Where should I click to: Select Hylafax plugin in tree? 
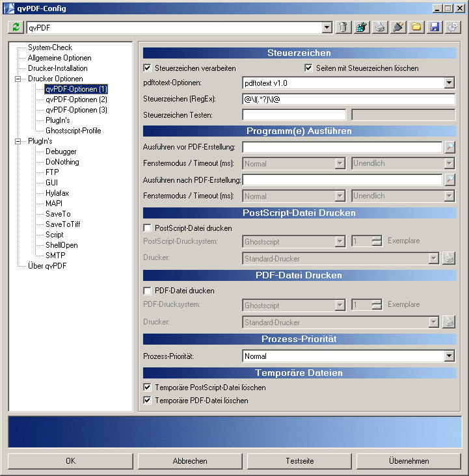coord(57,193)
